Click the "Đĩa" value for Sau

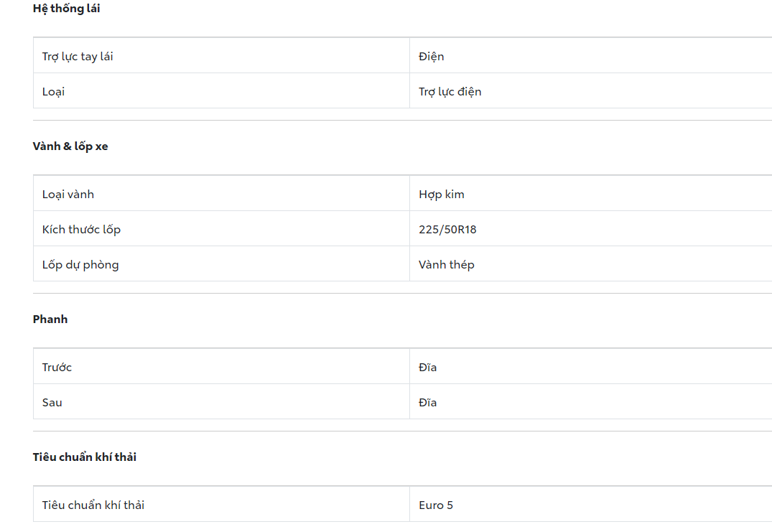(x=428, y=403)
